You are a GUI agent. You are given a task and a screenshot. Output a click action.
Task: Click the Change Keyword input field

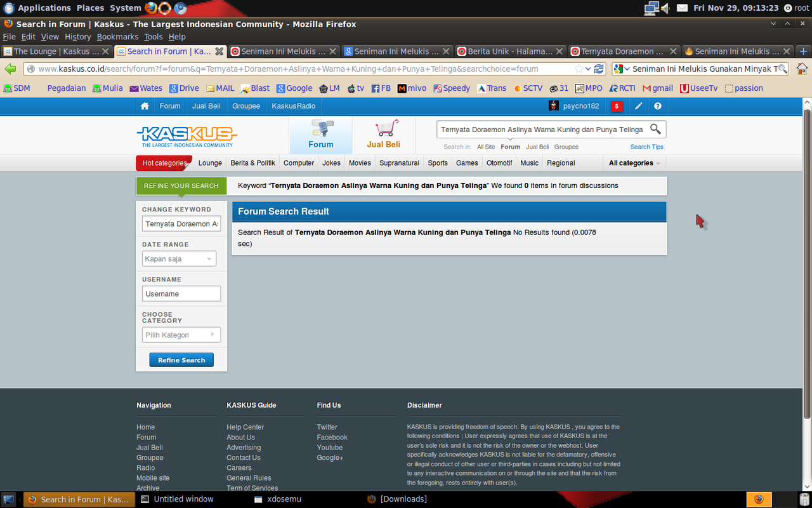point(181,224)
